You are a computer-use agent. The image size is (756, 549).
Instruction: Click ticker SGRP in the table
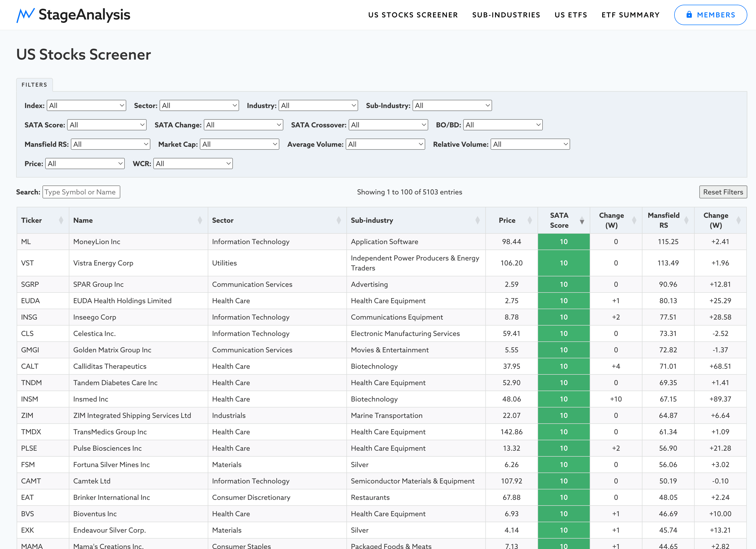[x=30, y=284]
